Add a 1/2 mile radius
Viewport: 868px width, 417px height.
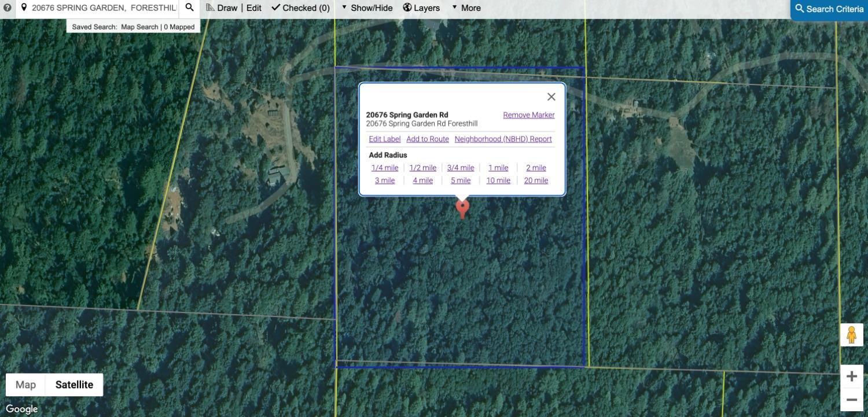tap(422, 168)
